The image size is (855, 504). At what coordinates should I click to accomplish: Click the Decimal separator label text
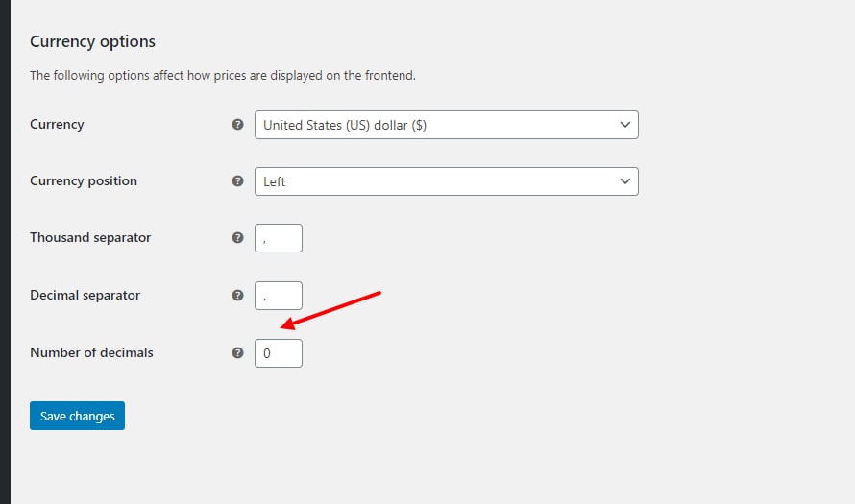[x=85, y=296]
